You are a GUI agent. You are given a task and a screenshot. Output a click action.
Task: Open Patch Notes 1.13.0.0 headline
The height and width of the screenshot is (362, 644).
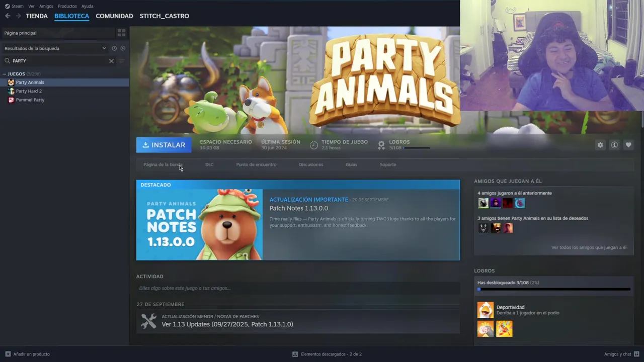pyautogui.click(x=298, y=208)
